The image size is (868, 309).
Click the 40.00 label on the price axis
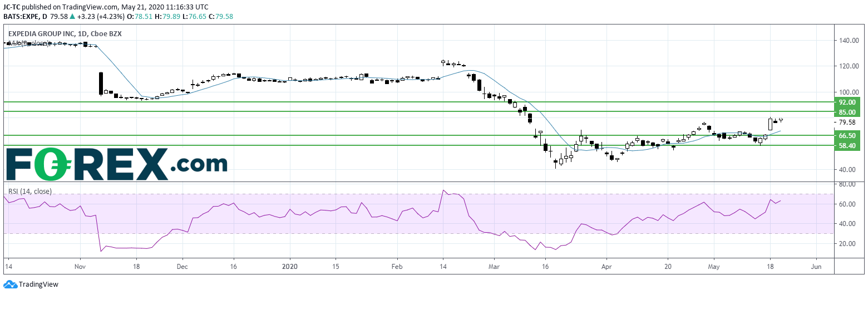click(847, 169)
